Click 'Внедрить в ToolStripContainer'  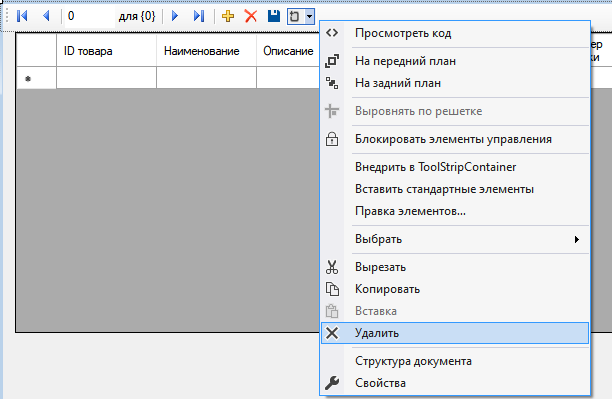pos(455,167)
